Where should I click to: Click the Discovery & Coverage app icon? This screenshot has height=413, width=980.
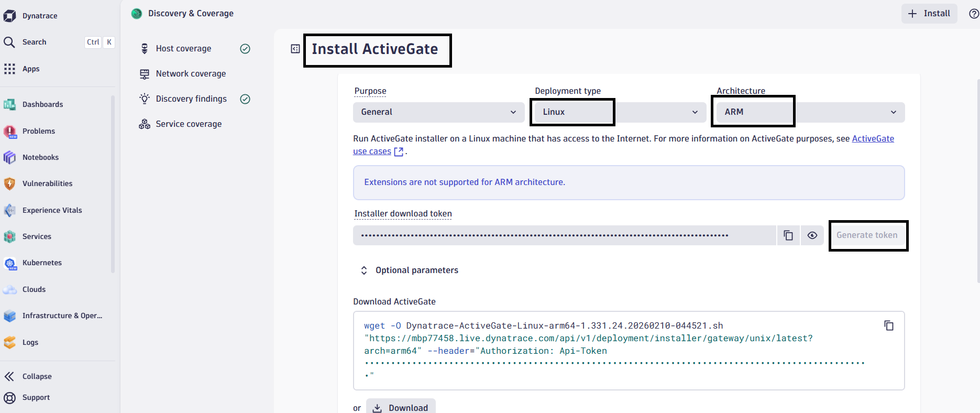pos(137,14)
